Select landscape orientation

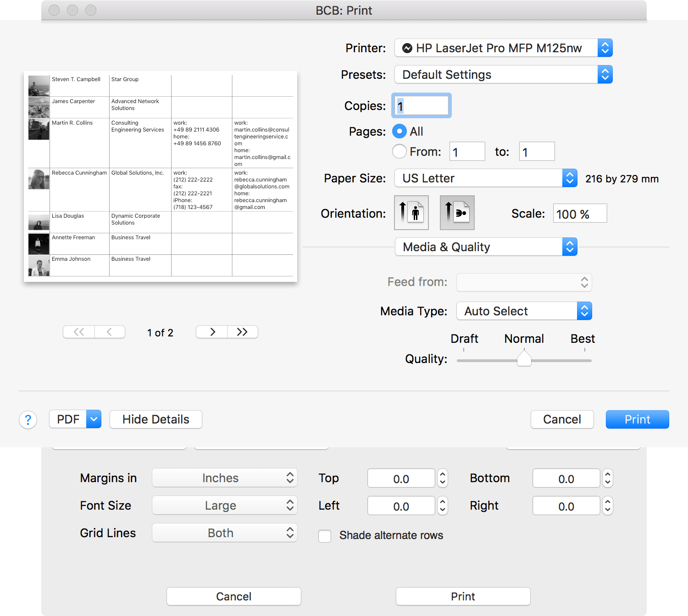pos(457,213)
